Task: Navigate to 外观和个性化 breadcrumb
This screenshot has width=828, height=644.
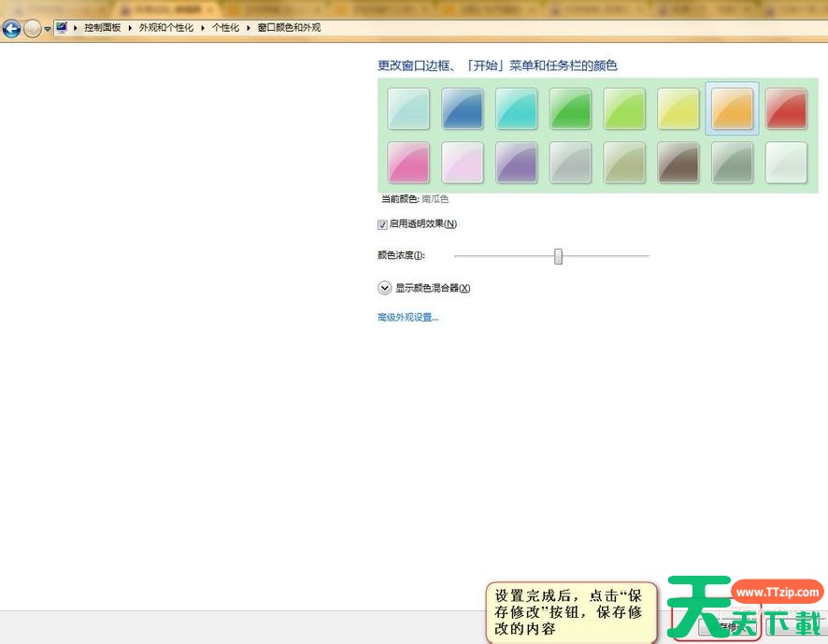Action: [166, 28]
